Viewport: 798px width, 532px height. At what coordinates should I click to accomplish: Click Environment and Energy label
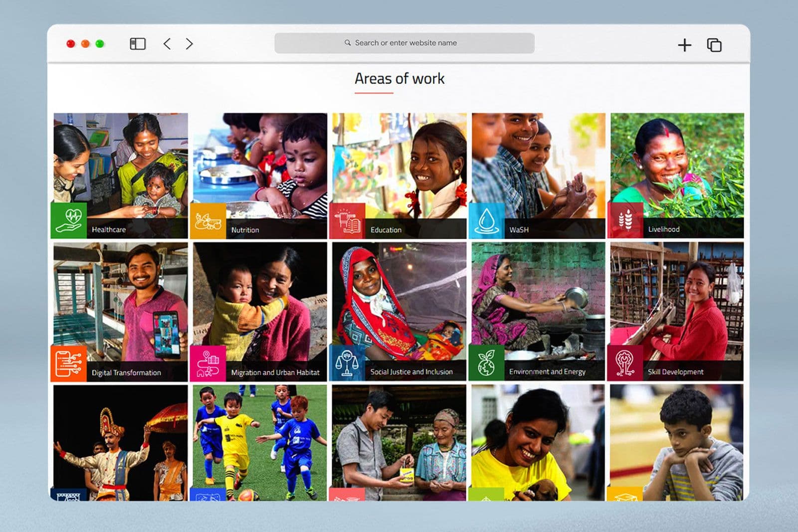pyautogui.click(x=547, y=372)
